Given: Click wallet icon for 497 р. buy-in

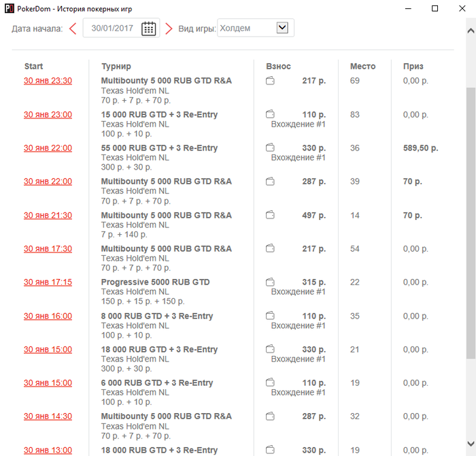Looking at the screenshot, I should coord(270,215).
